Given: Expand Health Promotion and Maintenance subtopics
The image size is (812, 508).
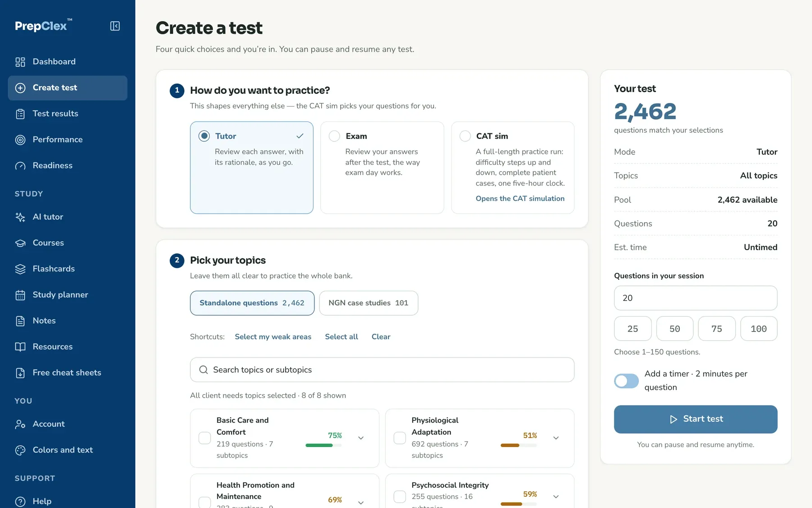Looking at the screenshot, I should [x=361, y=503].
